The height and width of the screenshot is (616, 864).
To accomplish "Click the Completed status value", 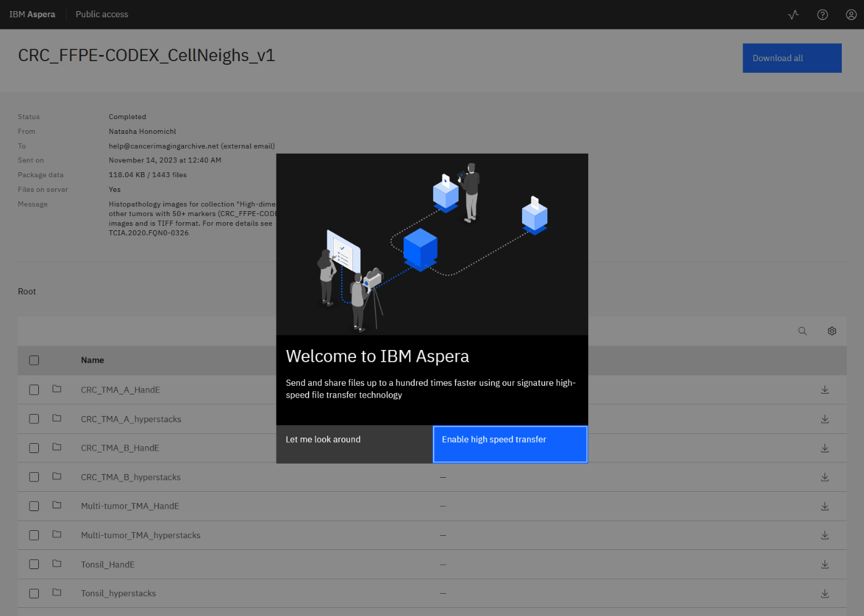I will point(128,117).
